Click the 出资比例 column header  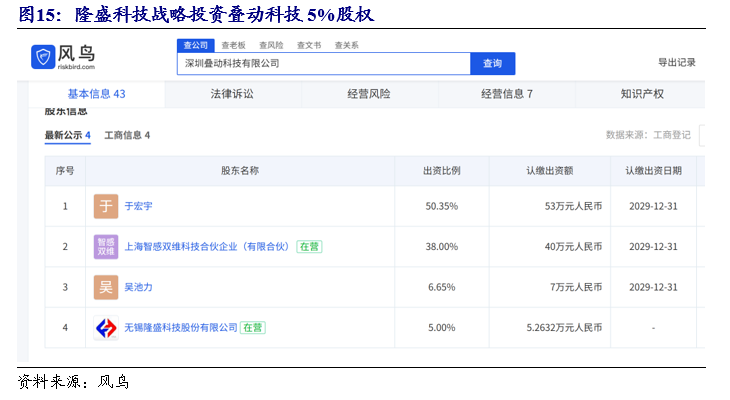(x=441, y=171)
